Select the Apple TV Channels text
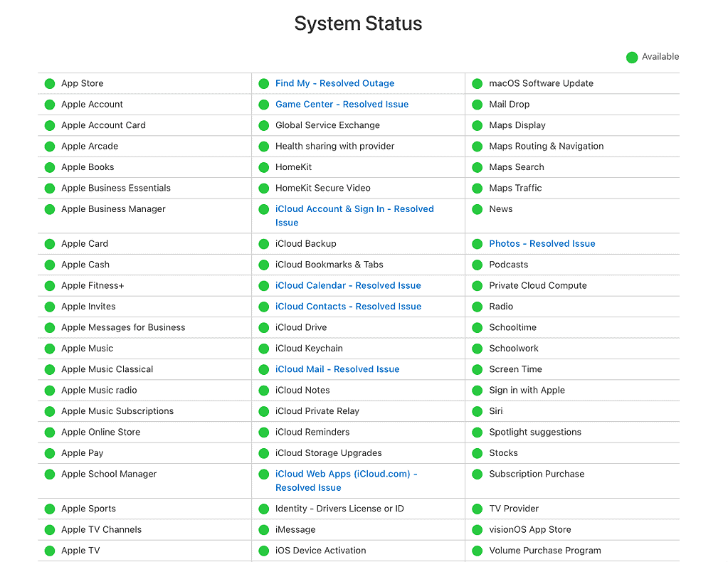Viewport: 728px width, 562px height. 101,529
